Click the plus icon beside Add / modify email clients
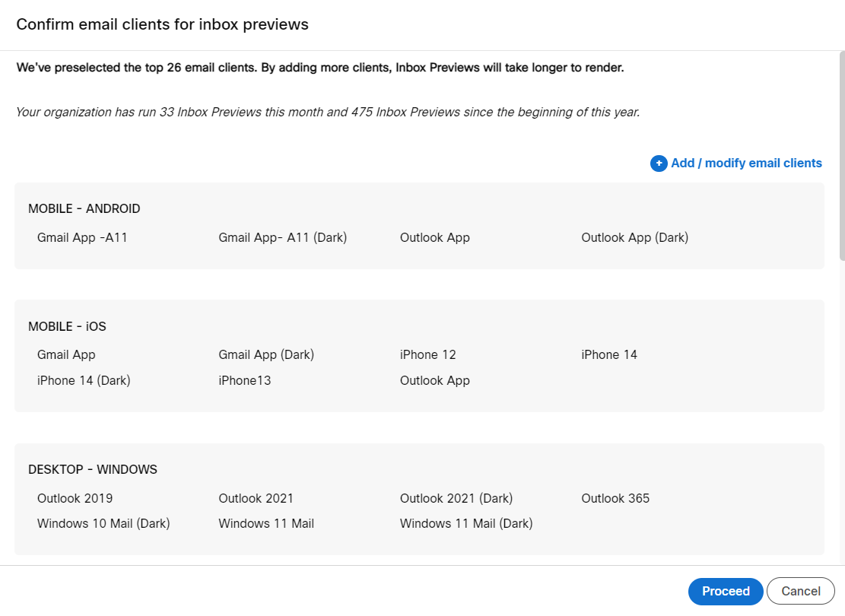 point(659,163)
